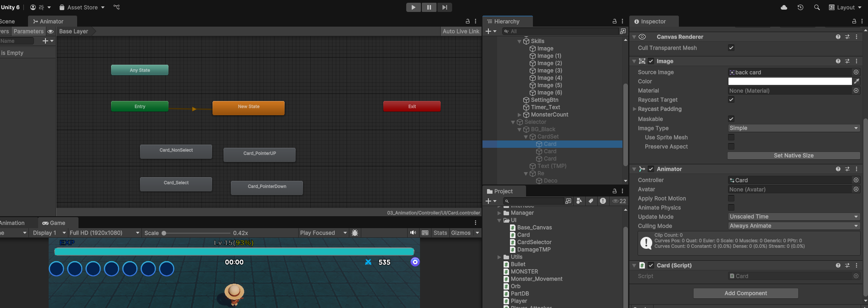Click the Pause button in top toolbar
Image resolution: width=868 pixels, height=308 pixels.
[429, 7]
